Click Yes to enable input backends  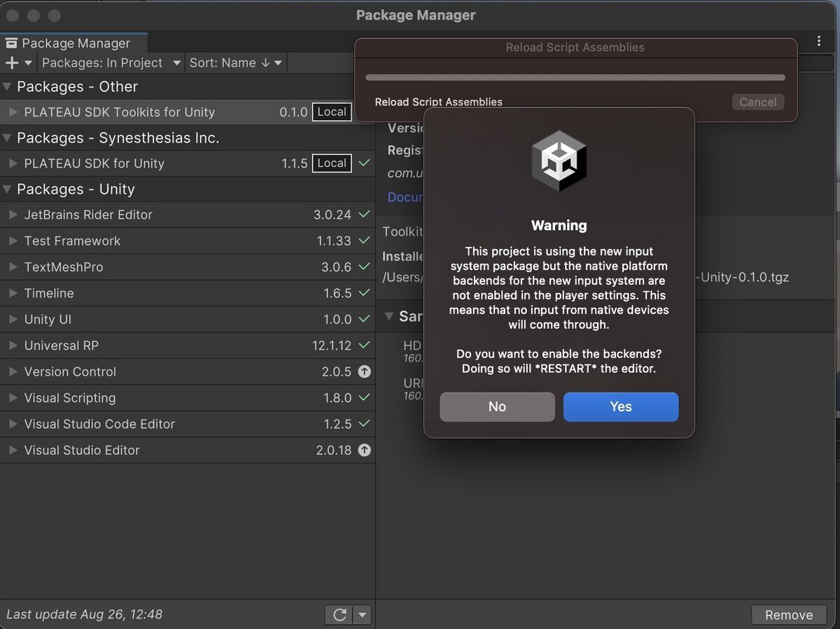coord(620,407)
